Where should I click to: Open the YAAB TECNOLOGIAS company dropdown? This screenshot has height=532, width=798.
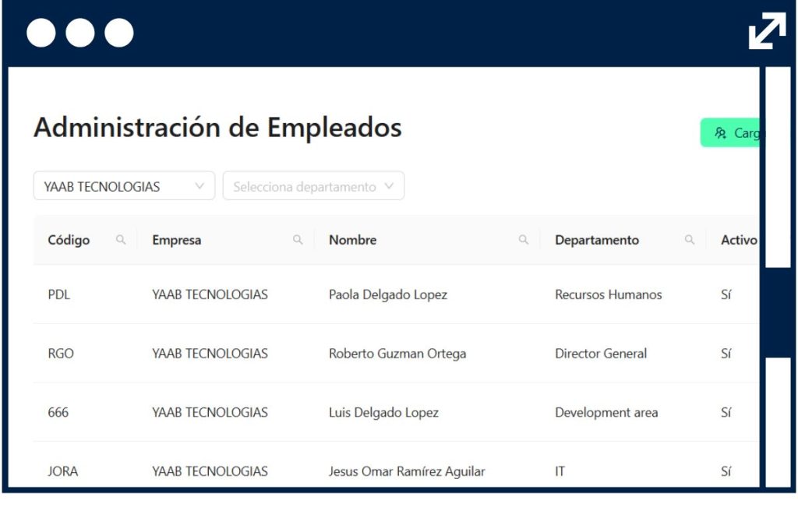(x=124, y=186)
